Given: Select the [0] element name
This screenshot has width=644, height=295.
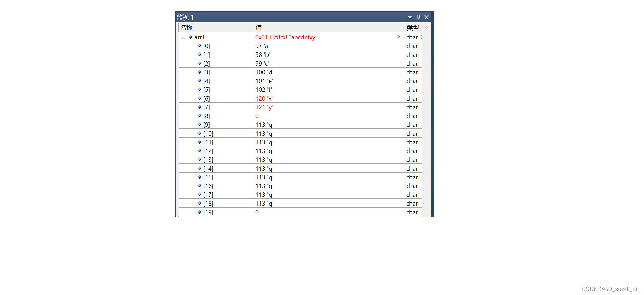Looking at the screenshot, I should pyautogui.click(x=207, y=46).
